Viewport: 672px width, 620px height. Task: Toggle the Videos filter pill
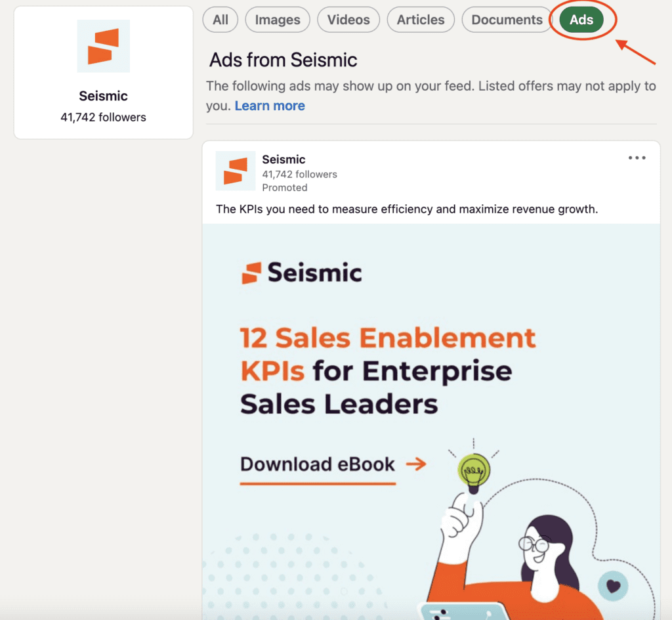pos(348,20)
